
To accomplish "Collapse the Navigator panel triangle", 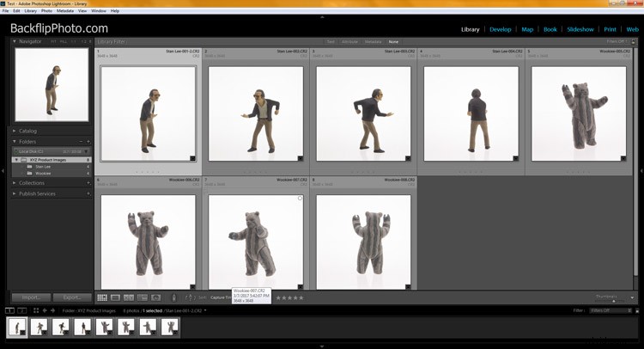I will [15, 41].
